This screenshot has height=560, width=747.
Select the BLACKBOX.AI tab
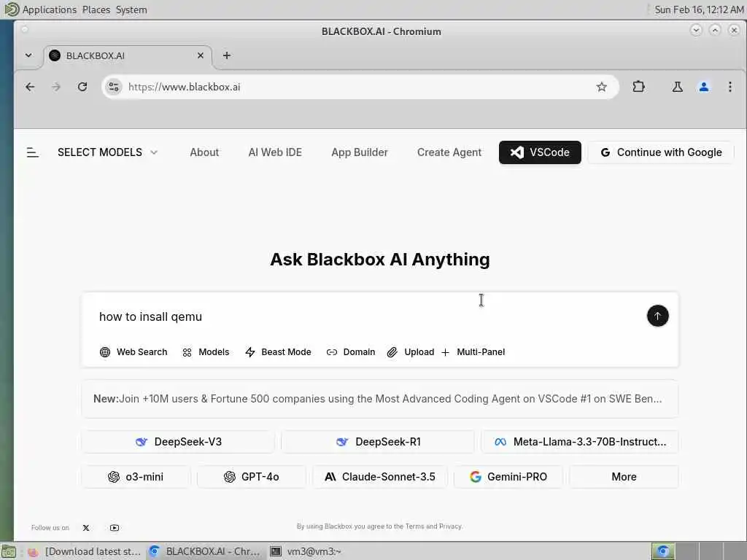point(128,55)
